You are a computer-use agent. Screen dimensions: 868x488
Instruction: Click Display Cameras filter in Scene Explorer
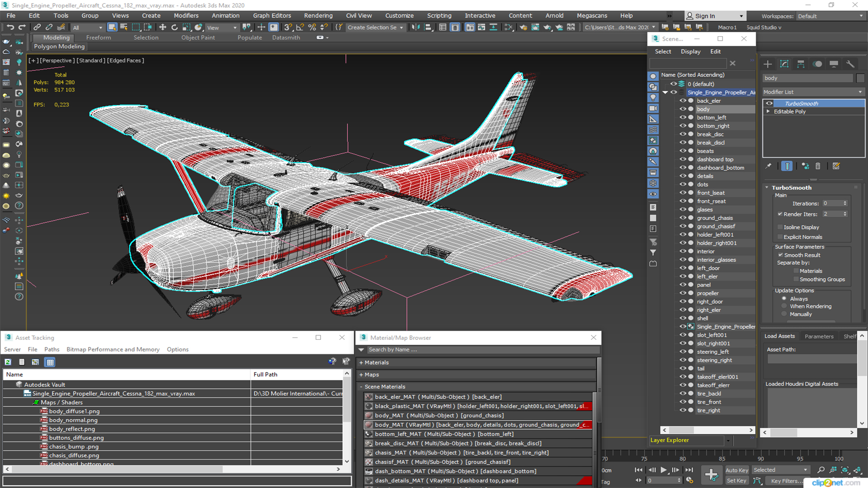coord(653,108)
